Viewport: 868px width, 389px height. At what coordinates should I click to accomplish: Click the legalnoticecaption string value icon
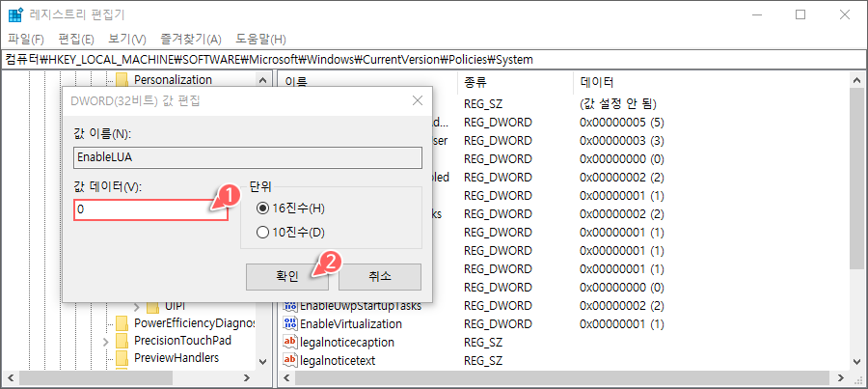click(x=290, y=342)
